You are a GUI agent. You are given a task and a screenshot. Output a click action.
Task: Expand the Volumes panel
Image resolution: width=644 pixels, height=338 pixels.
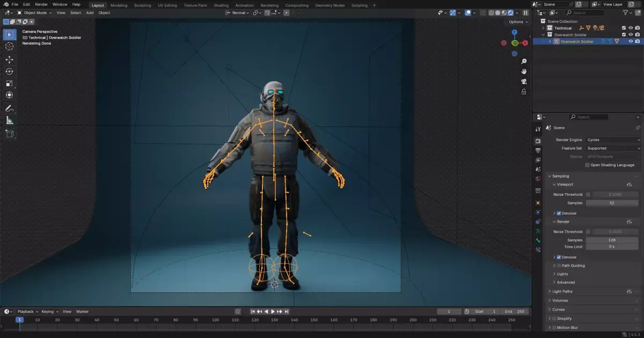560,300
